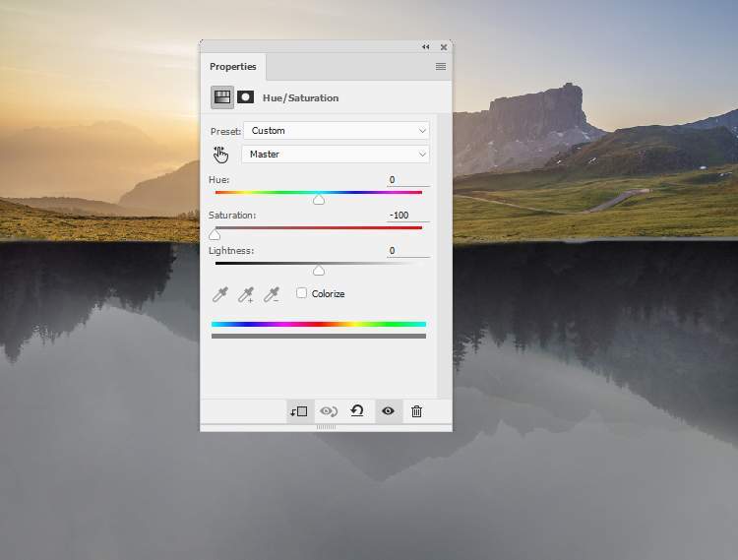Collapse the Properties panel with double arrows

coord(426,46)
